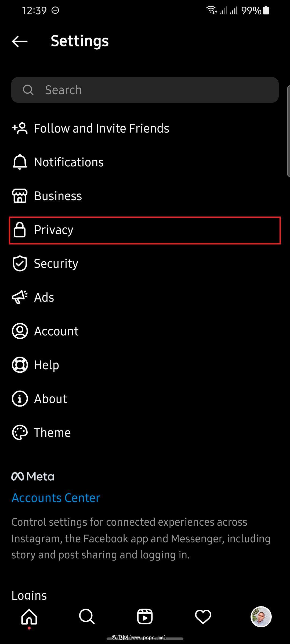The image size is (290, 644).
Task: Tap the Business storefront icon
Action: tap(20, 196)
